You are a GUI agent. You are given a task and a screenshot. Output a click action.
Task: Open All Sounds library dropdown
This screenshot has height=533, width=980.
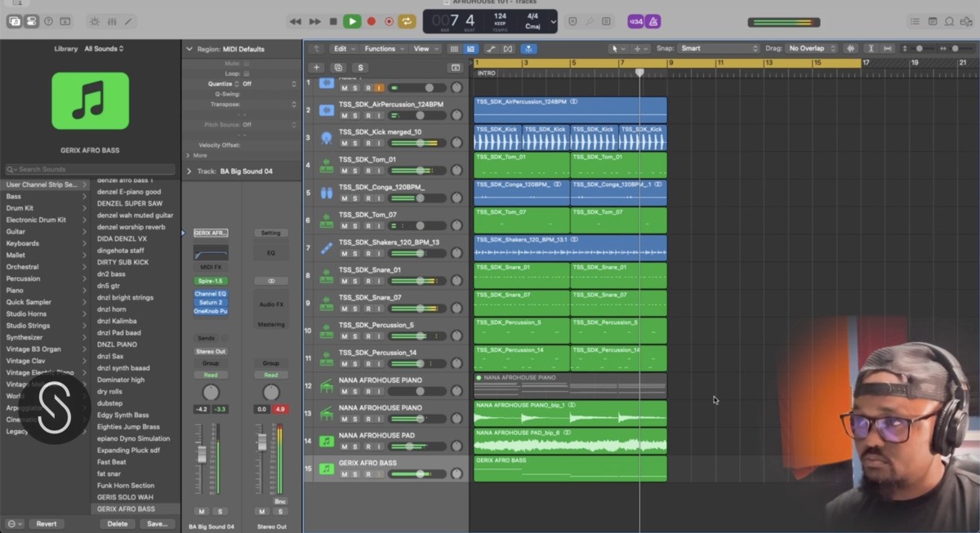[x=105, y=49]
